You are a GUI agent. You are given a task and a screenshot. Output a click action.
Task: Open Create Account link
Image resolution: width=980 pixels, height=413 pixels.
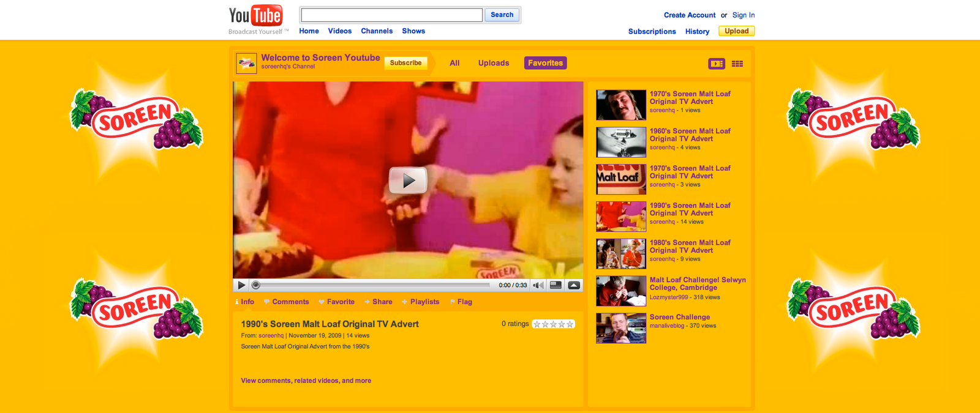(x=690, y=15)
